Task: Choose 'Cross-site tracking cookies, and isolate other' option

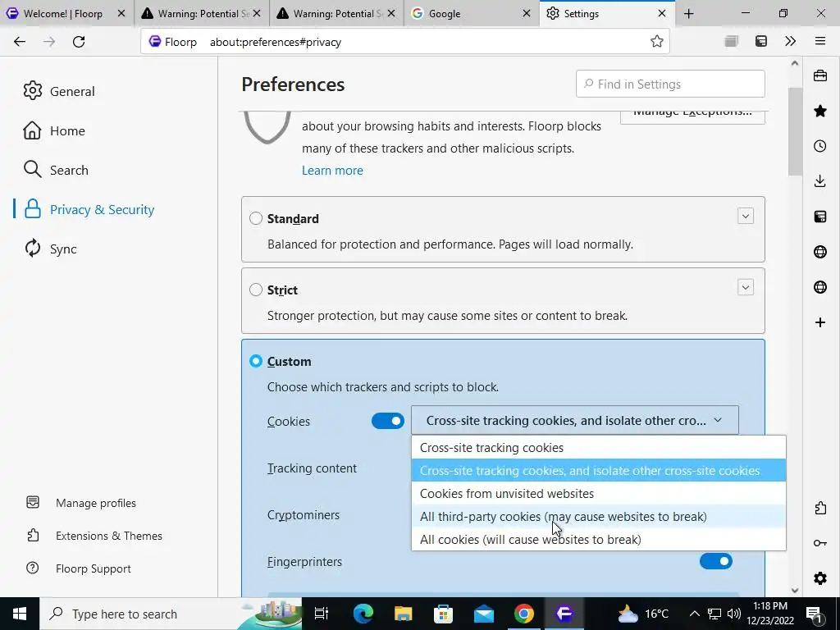Action: (598, 470)
